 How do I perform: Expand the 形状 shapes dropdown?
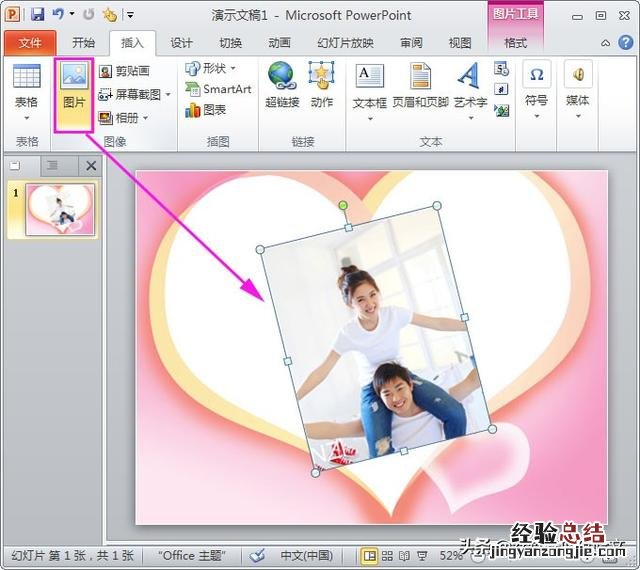click(211, 68)
